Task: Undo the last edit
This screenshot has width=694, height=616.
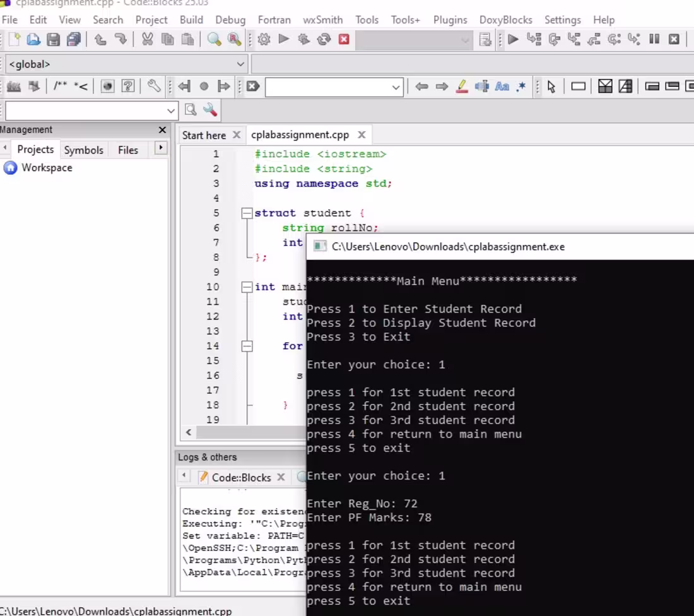Action: [100, 39]
